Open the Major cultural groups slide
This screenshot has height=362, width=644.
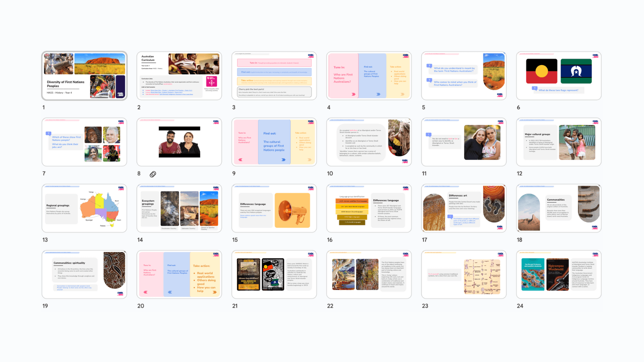click(x=559, y=142)
